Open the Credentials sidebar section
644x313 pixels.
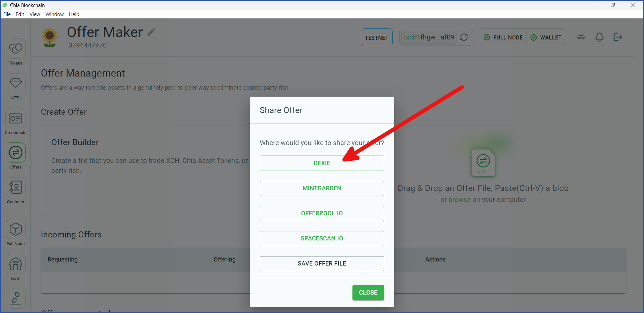coord(15,122)
